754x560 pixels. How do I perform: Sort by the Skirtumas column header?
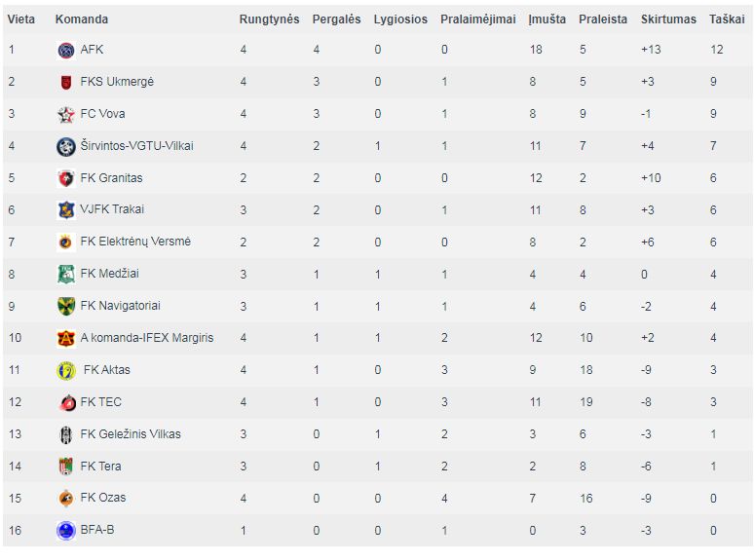pos(668,19)
